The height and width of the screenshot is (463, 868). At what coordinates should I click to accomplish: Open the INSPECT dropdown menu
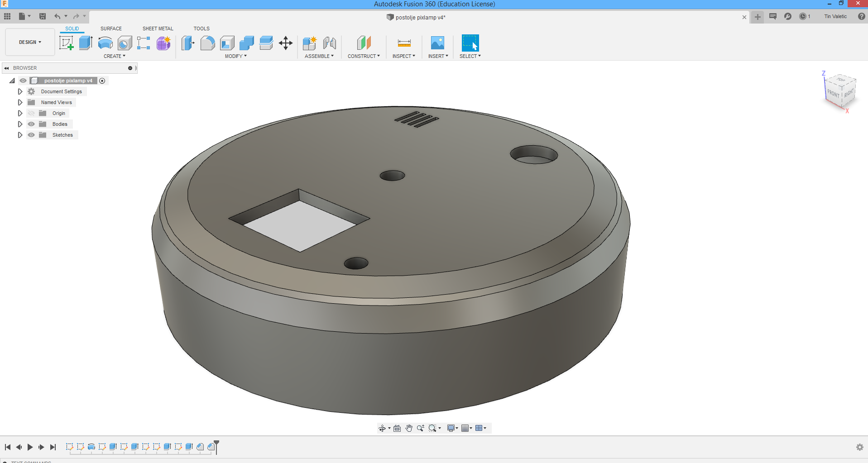(x=404, y=56)
